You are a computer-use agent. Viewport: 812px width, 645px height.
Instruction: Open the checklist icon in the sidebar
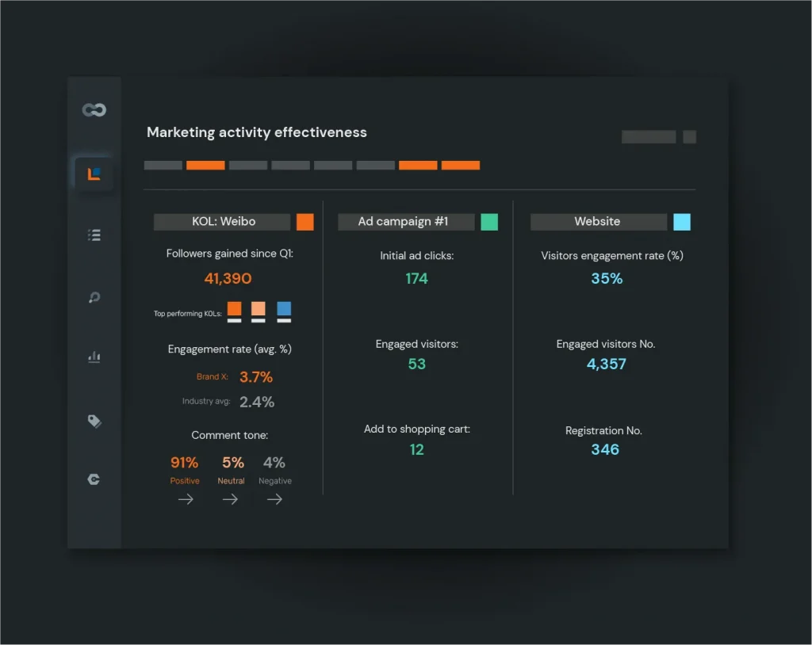point(94,235)
